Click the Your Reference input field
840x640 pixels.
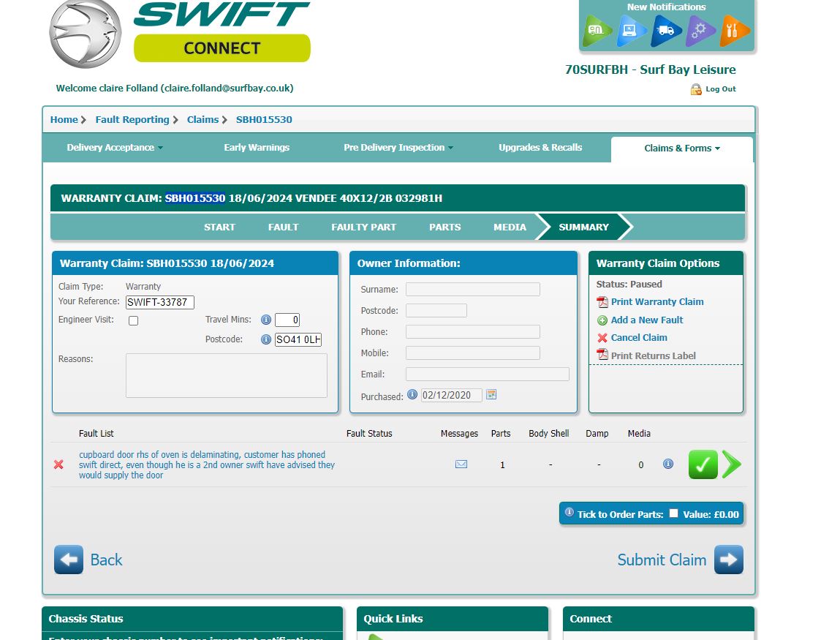pyautogui.click(x=159, y=302)
